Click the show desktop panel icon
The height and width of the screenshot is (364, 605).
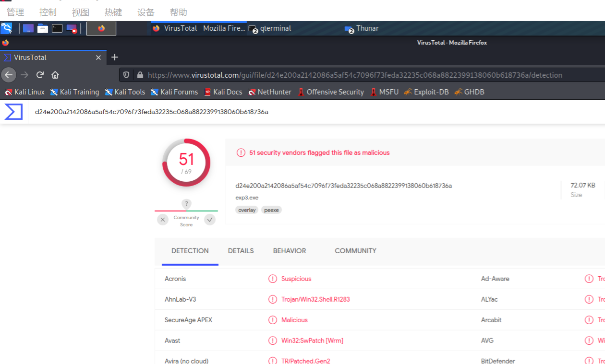[28, 28]
